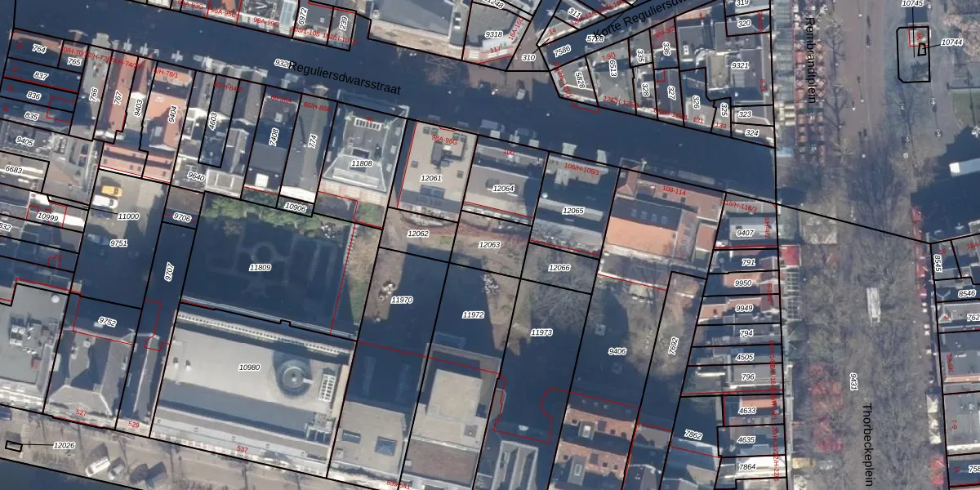The height and width of the screenshot is (490, 980).
Task: Select the parcel labeled 12026
Action: tap(64, 445)
